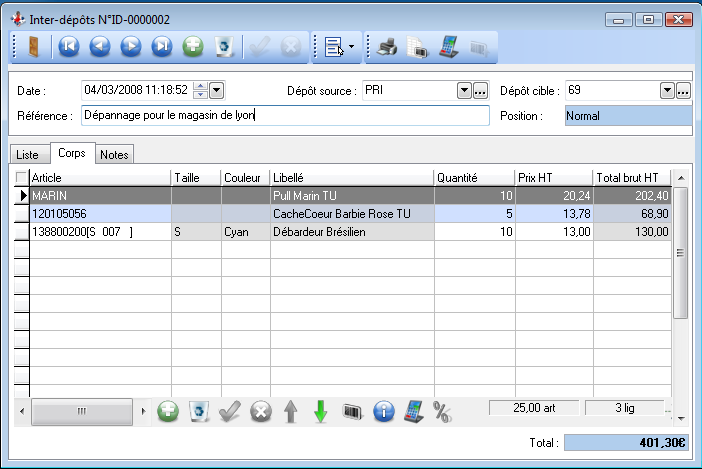Viewport: 702px width, 469px height.
Task: Go to the last record
Action: 162,46
